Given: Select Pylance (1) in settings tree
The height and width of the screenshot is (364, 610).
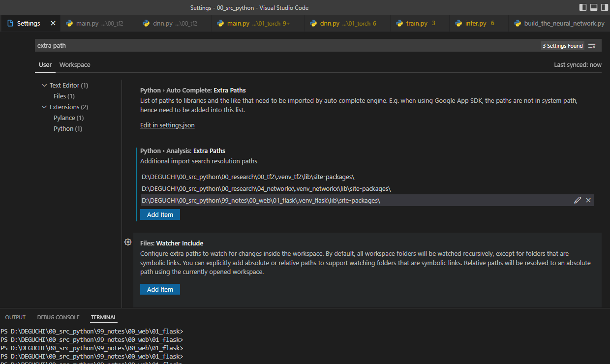Looking at the screenshot, I should click(x=68, y=118).
